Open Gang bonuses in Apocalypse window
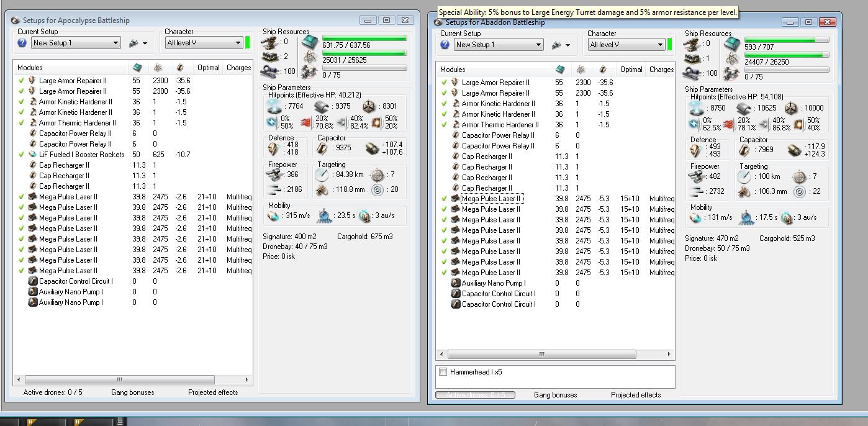The height and width of the screenshot is (426, 868). pos(132,392)
